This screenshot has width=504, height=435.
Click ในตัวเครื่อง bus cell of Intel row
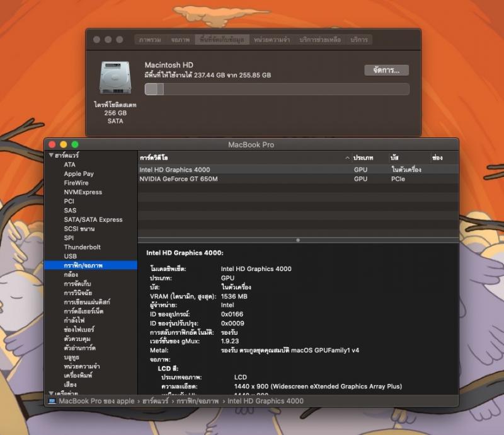coord(406,170)
